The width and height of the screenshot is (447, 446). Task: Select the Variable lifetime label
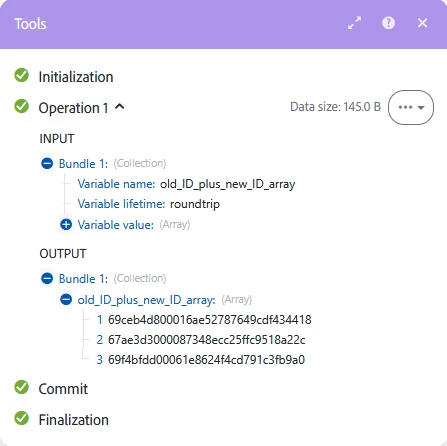(121, 204)
